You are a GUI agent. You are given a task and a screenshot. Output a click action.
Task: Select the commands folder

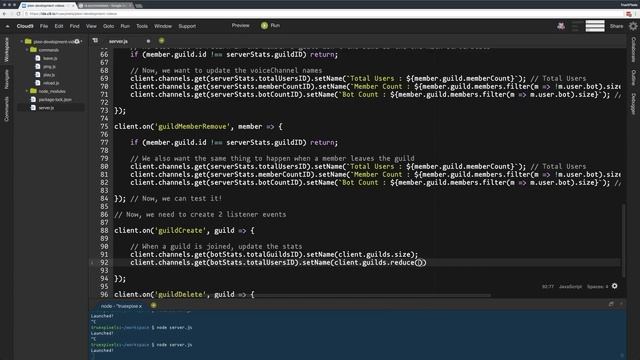pos(49,50)
